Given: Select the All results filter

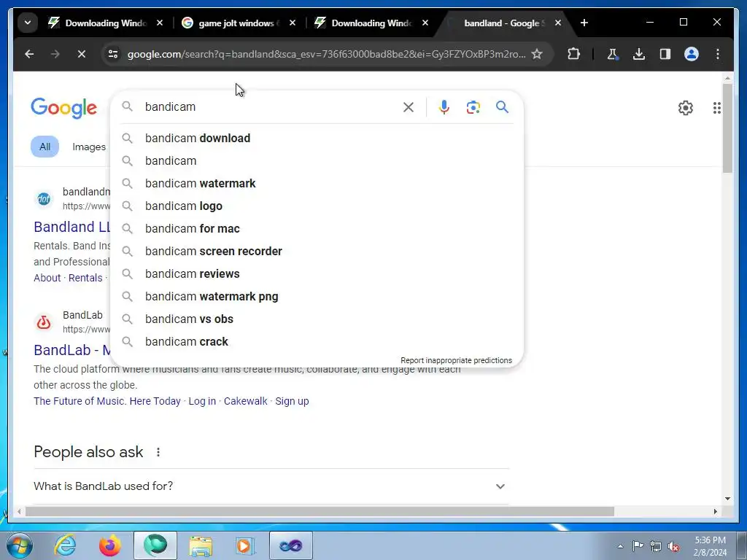Looking at the screenshot, I should tap(44, 147).
